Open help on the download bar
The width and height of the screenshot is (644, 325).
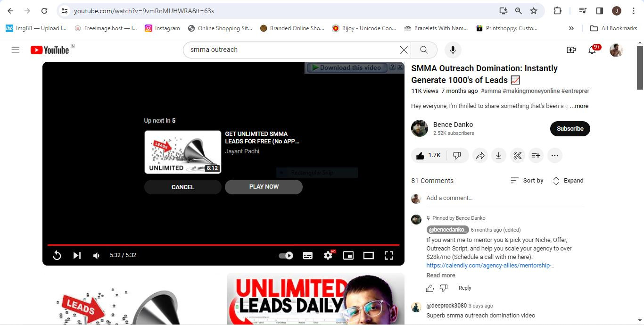(392, 67)
